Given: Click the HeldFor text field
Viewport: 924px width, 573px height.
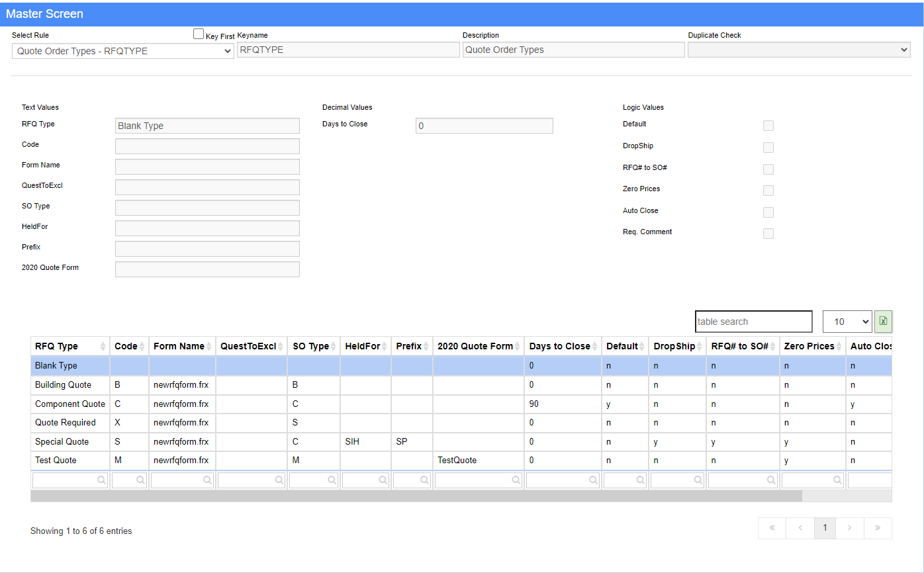Looking at the screenshot, I should click(x=207, y=228).
